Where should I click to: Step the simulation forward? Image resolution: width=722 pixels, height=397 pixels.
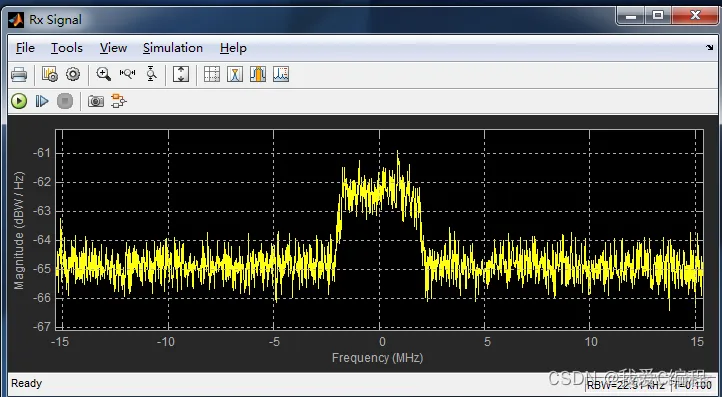(x=42, y=101)
